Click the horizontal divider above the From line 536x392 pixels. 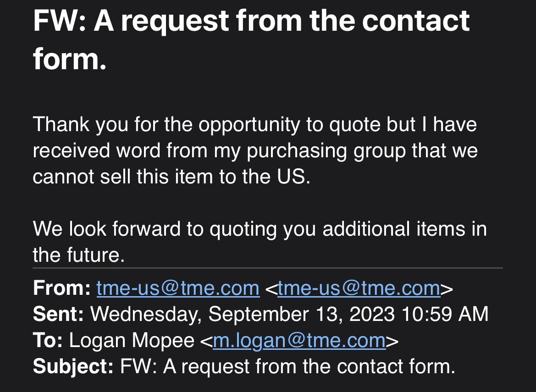coord(268,268)
